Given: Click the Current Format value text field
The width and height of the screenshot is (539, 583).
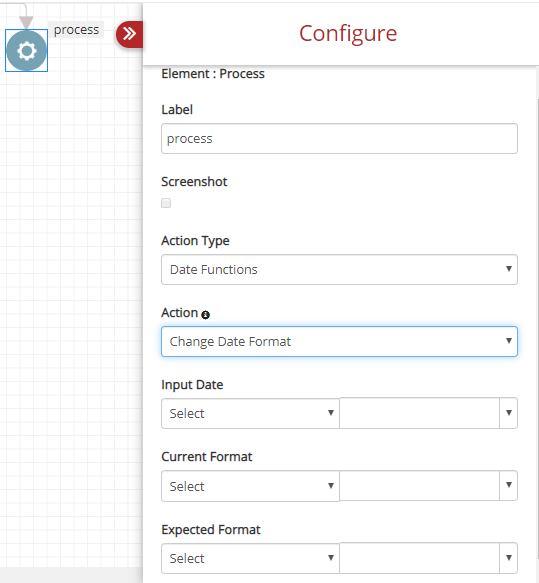Looking at the screenshot, I should coord(419,485).
